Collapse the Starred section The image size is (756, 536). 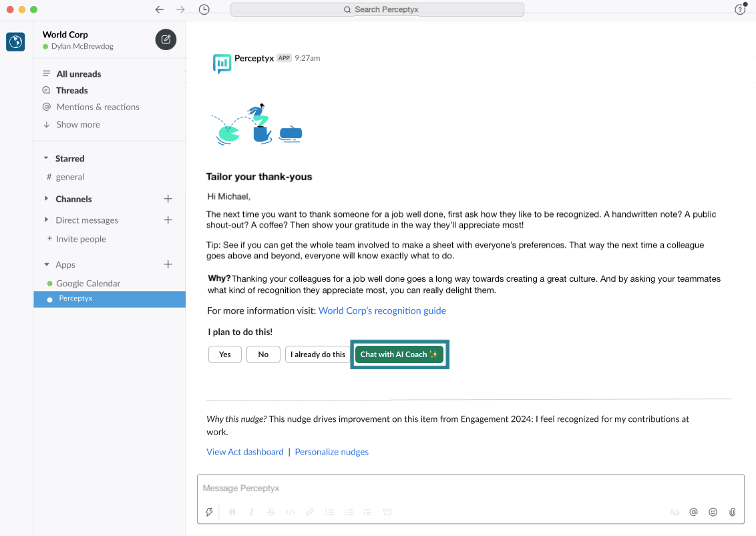pos(46,158)
